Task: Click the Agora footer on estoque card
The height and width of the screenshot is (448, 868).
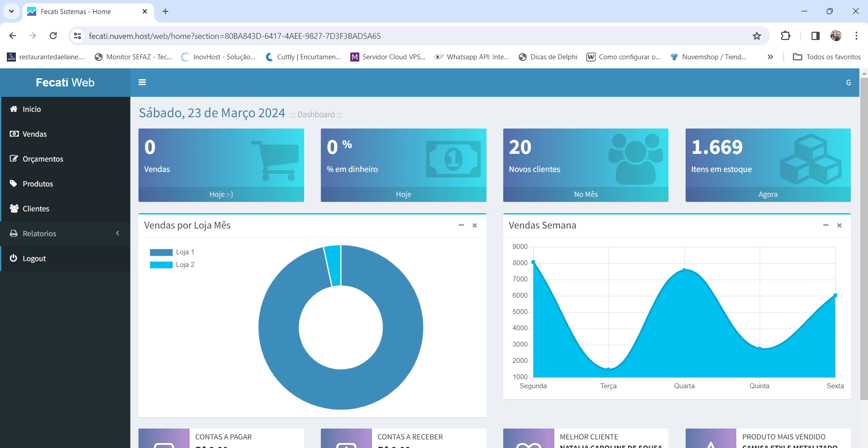Action: click(x=768, y=194)
